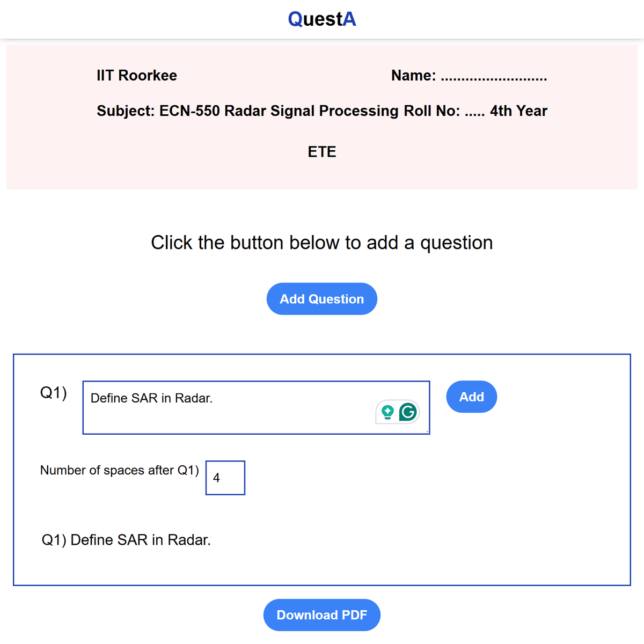Click the textarea resize handle corner

click(427, 431)
